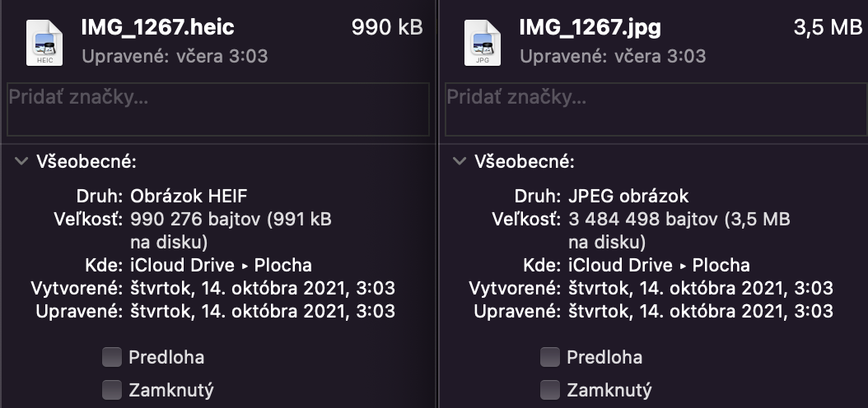Collapse Všeobecné section in the JPG panel
This screenshot has width=868, height=408.
tap(459, 161)
